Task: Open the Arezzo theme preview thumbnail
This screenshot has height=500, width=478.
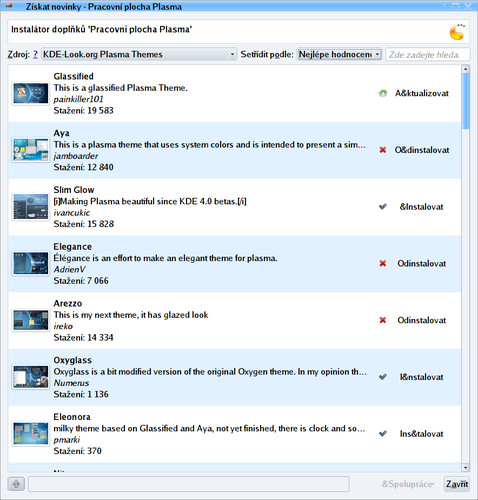Action: (x=30, y=320)
